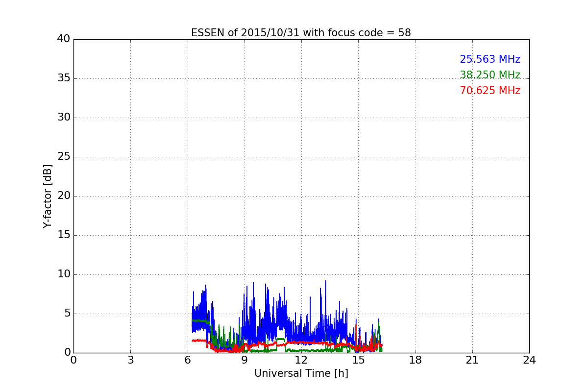Screen dimensions: 588x392
Task: Click x-axis tick value 18
Action: click(416, 360)
